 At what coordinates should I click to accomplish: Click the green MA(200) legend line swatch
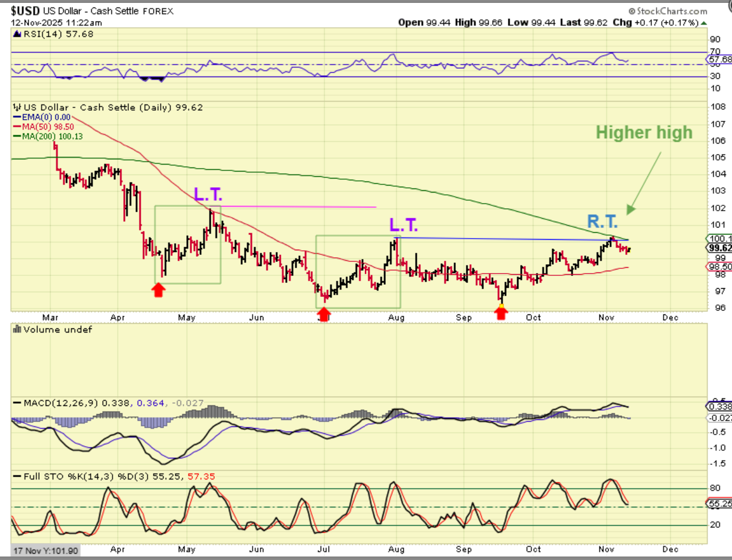tap(18, 136)
